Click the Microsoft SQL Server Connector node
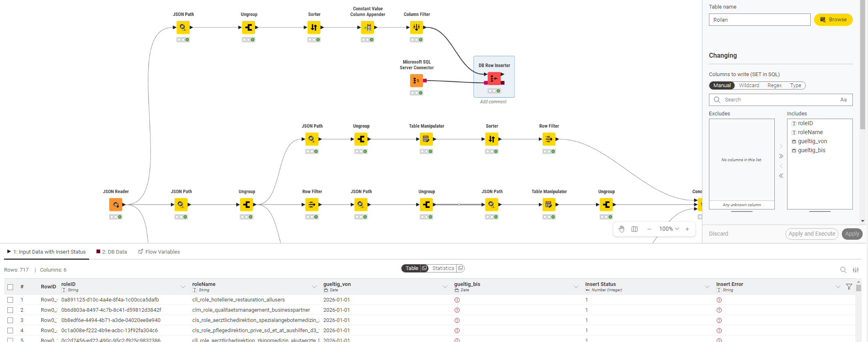 pyautogui.click(x=416, y=81)
